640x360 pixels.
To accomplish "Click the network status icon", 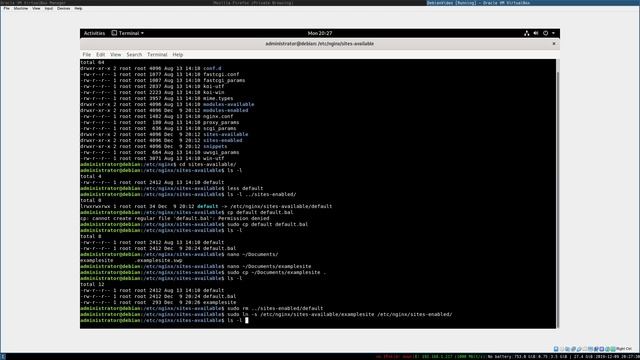I will pyautogui.click(x=527, y=33).
